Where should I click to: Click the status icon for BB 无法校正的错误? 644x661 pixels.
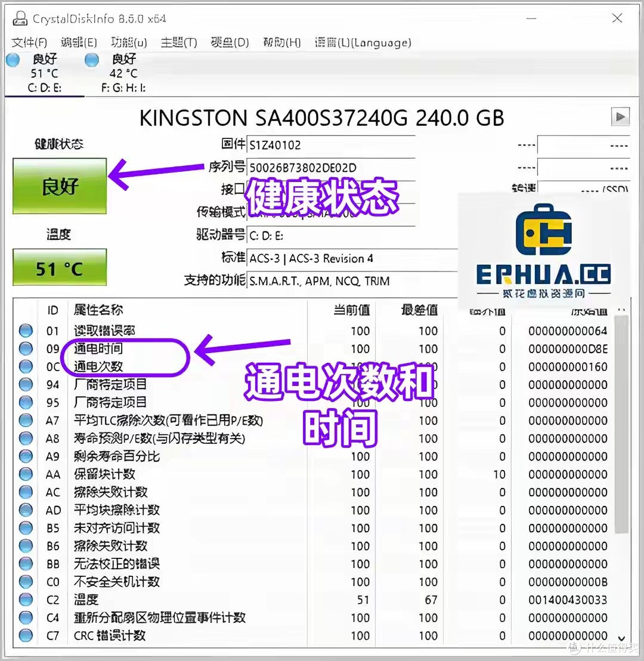(x=26, y=564)
